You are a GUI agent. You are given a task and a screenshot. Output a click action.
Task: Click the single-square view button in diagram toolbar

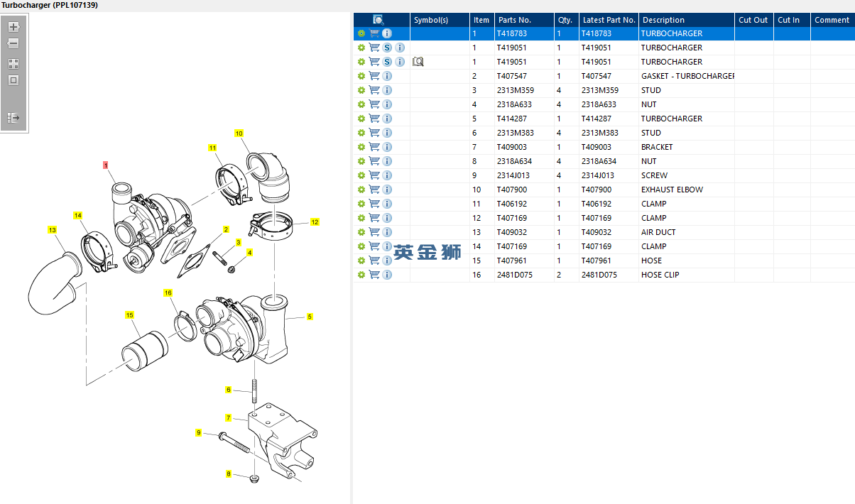click(x=13, y=80)
